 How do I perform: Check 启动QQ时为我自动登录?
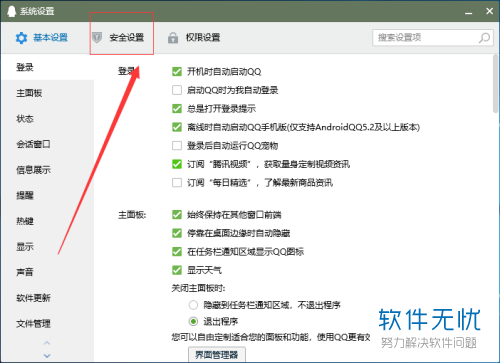coord(177,90)
